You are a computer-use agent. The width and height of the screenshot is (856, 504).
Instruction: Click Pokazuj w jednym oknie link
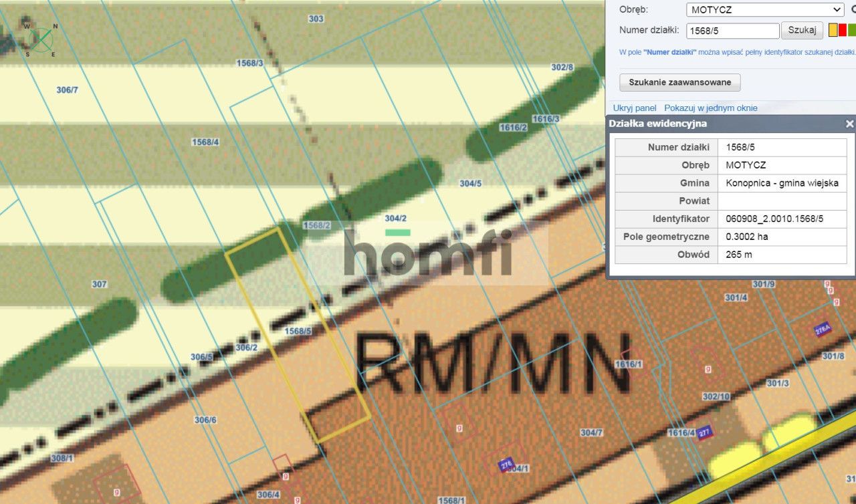point(711,108)
